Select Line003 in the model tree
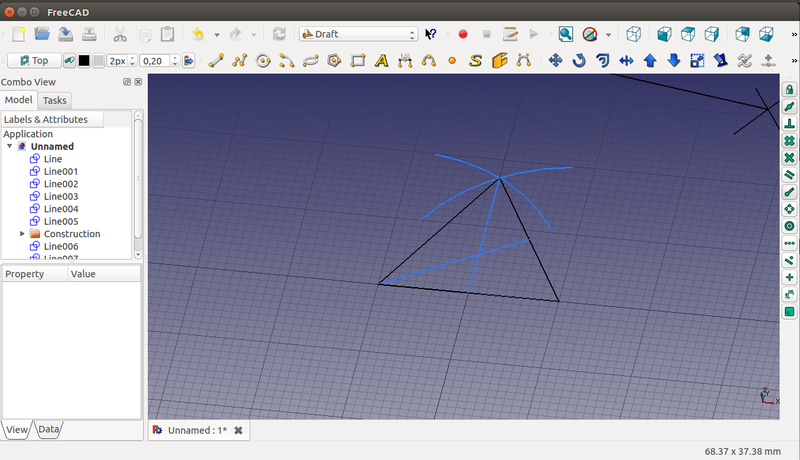 point(61,197)
